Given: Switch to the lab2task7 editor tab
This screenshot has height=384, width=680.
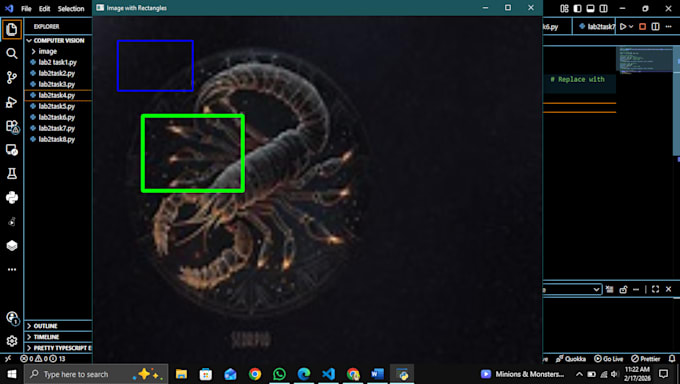Looking at the screenshot, I should tap(596, 26).
